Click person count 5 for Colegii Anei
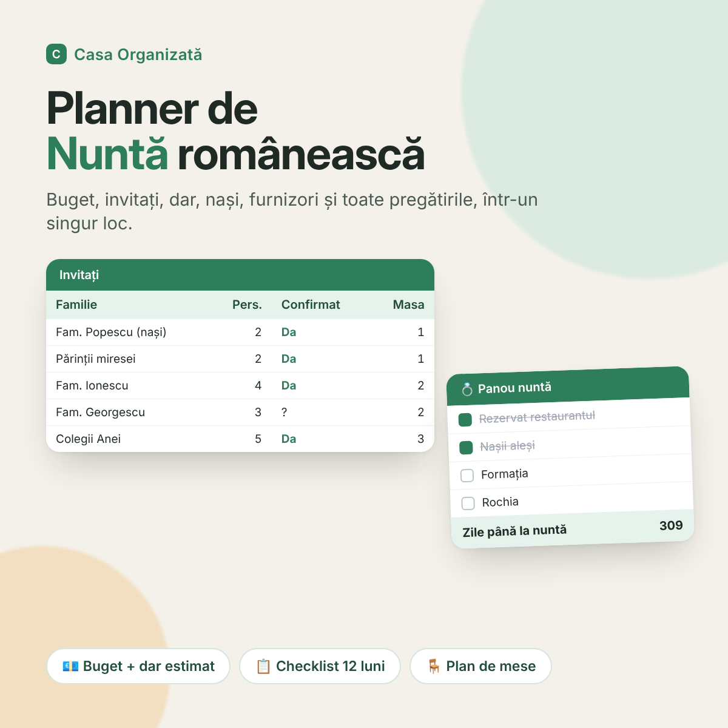The width and height of the screenshot is (728, 728). (258, 439)
